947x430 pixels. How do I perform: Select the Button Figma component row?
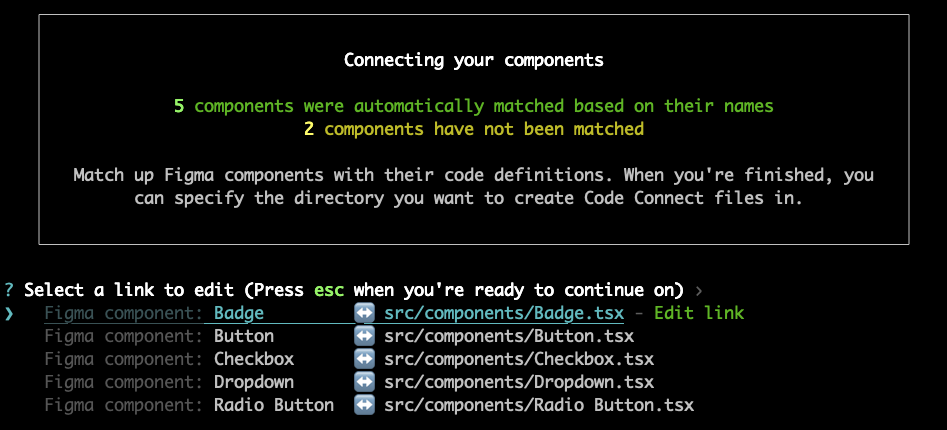[339, 336]
